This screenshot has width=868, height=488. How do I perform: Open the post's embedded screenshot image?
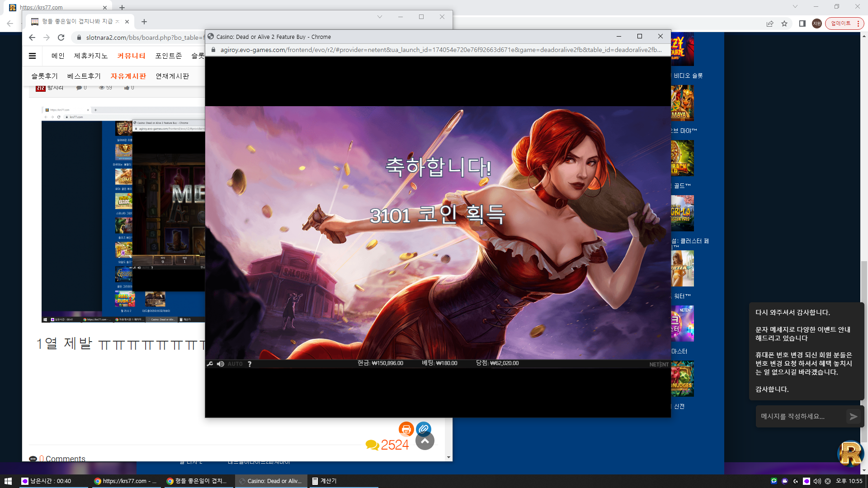[x=123, y=215]
